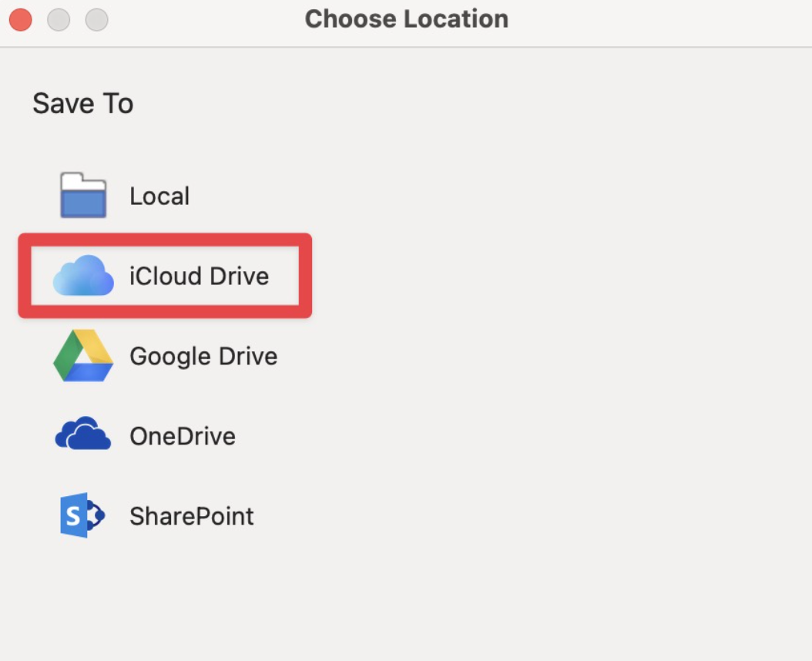Choose the dark blue OneDrive cloud icon
This screenshot has height=661, width=812.
point(83,433)
